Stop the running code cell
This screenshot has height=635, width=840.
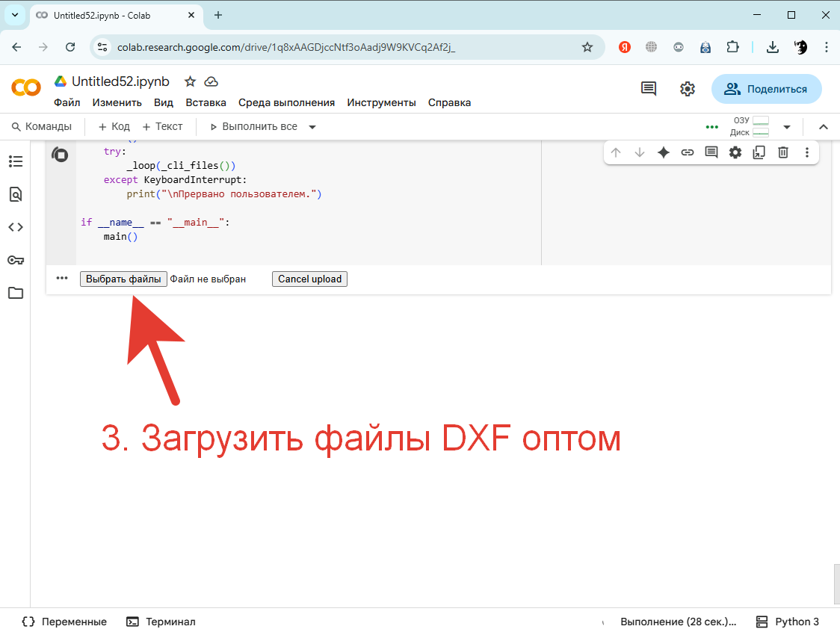[61, 154]
